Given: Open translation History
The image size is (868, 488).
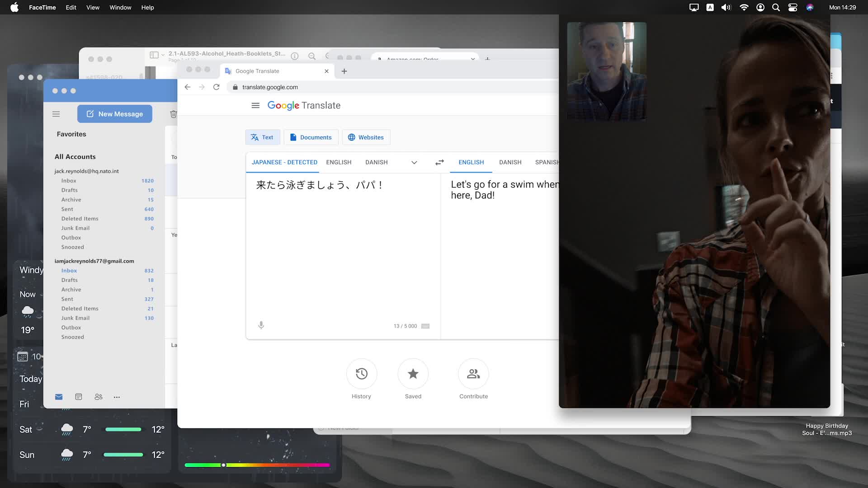Looking at the screenshot, I should coord(362,374).
